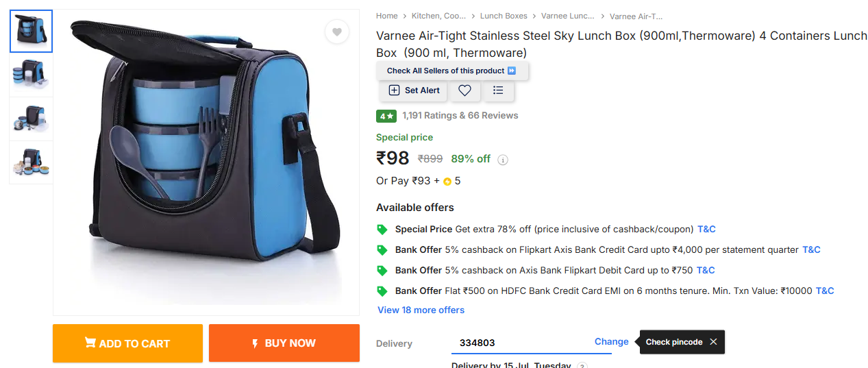Screen dimensions: 868x368
Task: Click the Set Alert button
Action: click(414, 90)
